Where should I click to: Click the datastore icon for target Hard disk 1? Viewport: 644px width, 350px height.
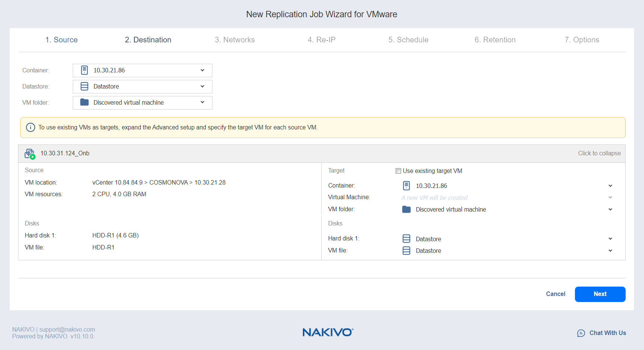coord(406,239)
